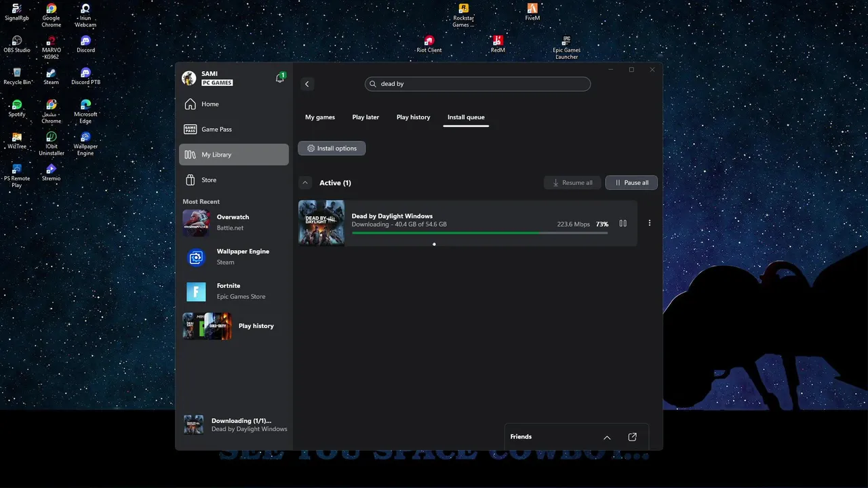
Task: Open Fortnite in Most Recent
Action: pos(234,291)
